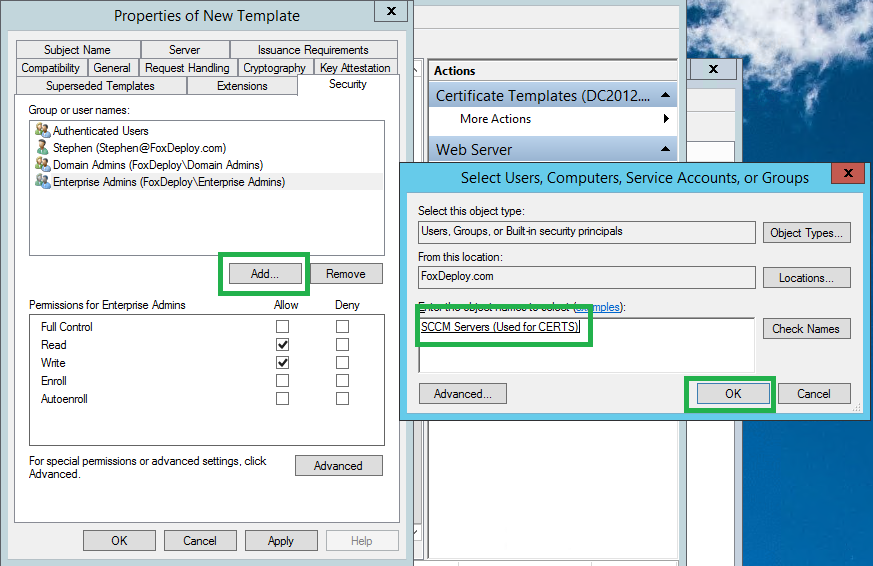Open the Compatibility tab
873x566 pixels.
(x=51, y=67)
